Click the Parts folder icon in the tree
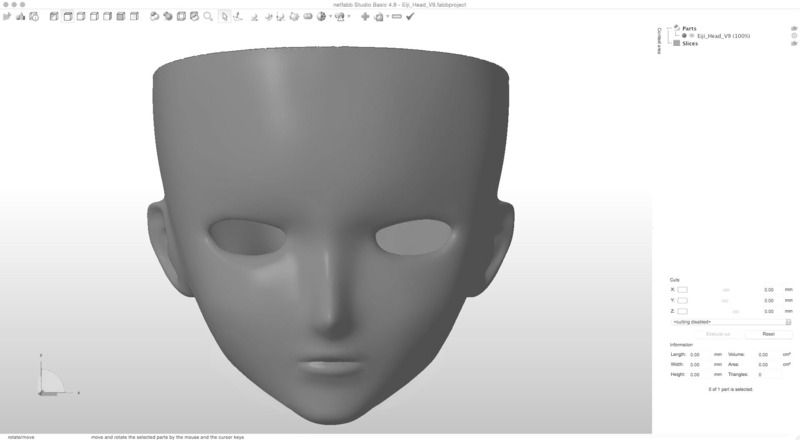This screenshot has width=800, height=440. click(x=677, y=28)
